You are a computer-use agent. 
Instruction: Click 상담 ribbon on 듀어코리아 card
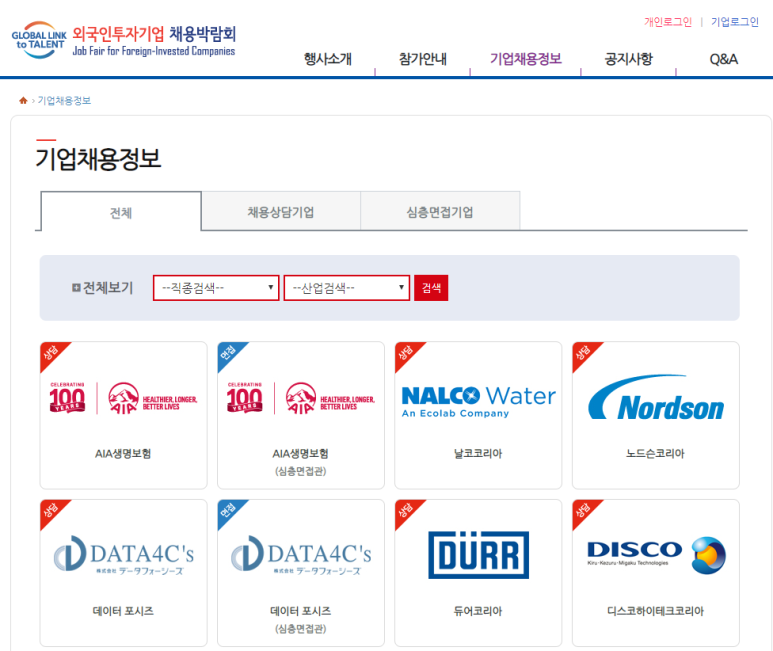click(x=406, y=511)
